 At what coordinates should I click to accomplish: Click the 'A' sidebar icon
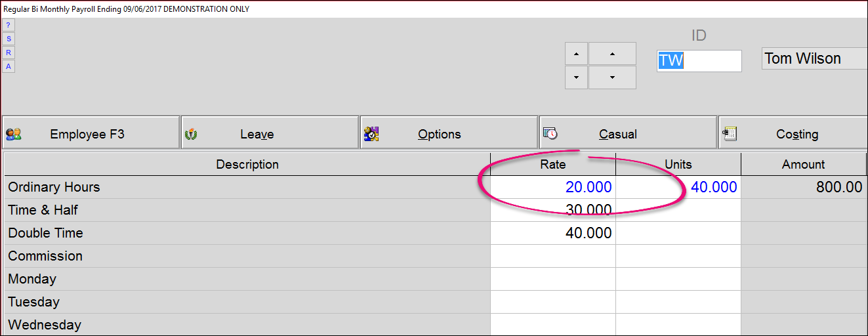pyautogui.click(x=8, y=66)
